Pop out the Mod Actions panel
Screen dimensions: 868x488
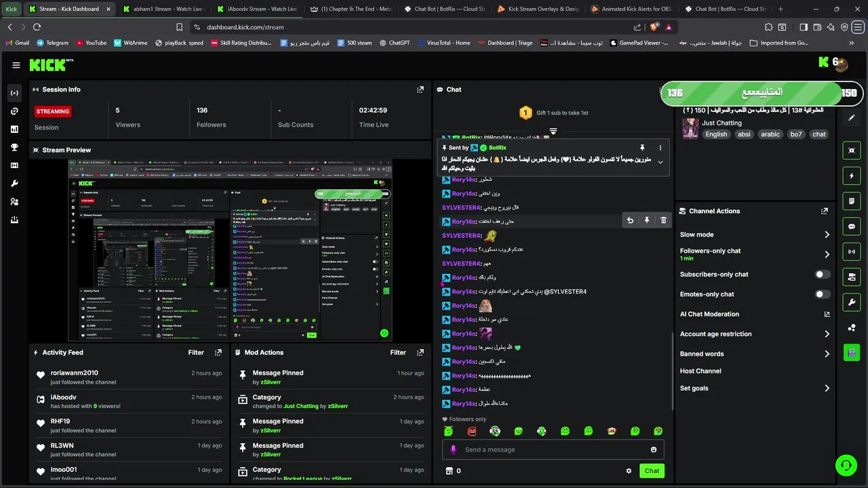tap(420, 352)
